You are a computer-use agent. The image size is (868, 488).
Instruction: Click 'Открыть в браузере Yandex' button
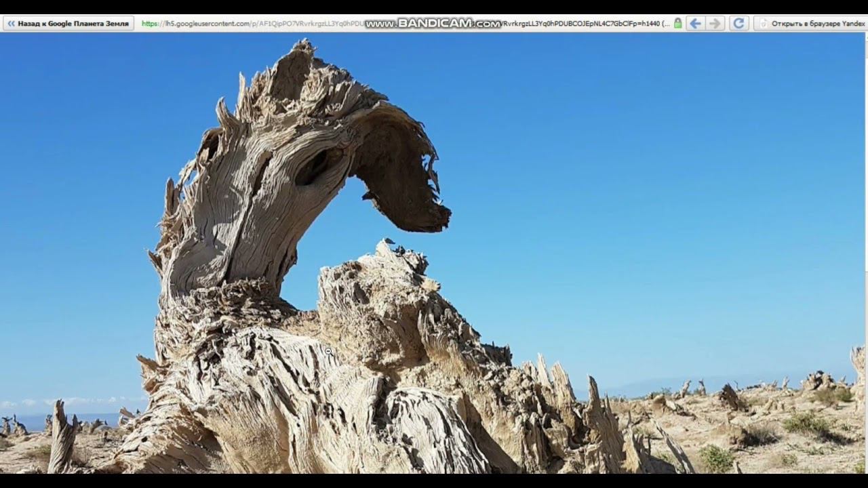point(812,24)
